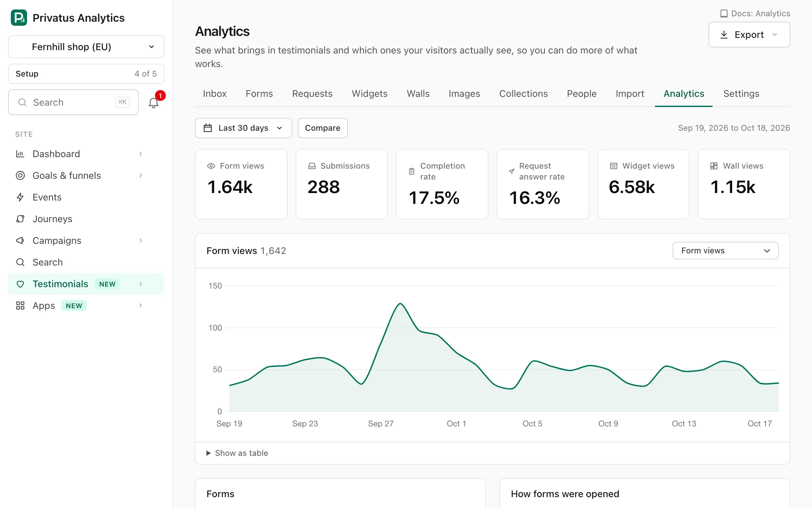Click the Submissions inbox tray icon
The height and width of the screenshot is (508, 812).
click(x=312, y=166)
